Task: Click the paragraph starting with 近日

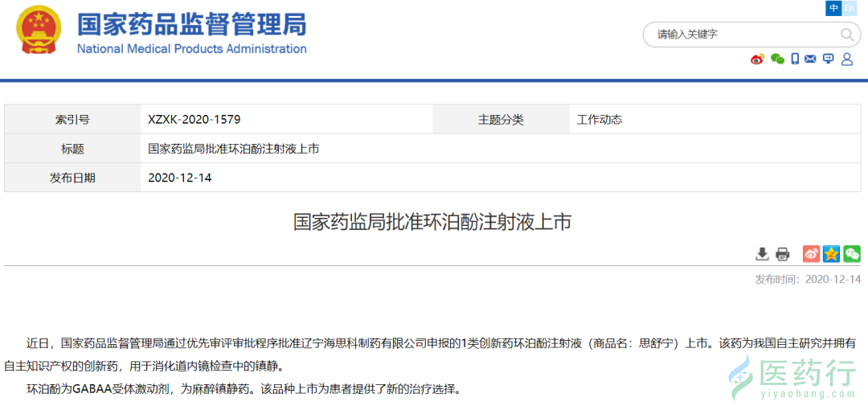Action: pyautogui.click(x=432, y=355)
